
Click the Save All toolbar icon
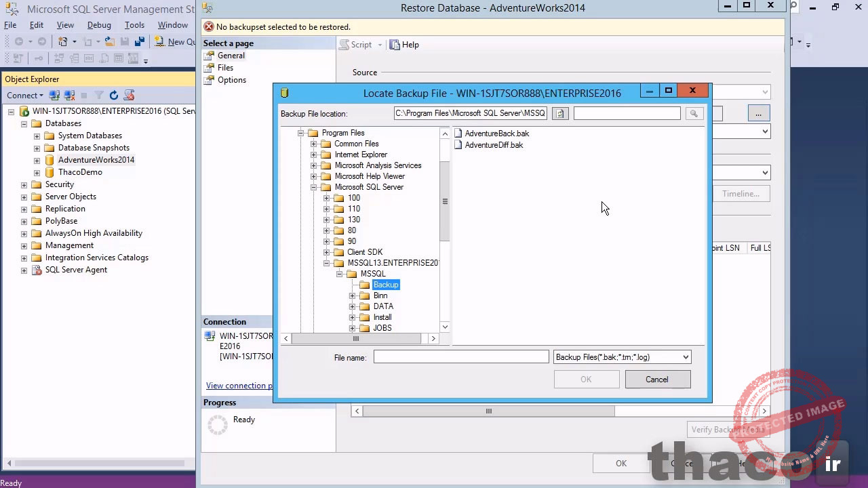tap(140, 41)
